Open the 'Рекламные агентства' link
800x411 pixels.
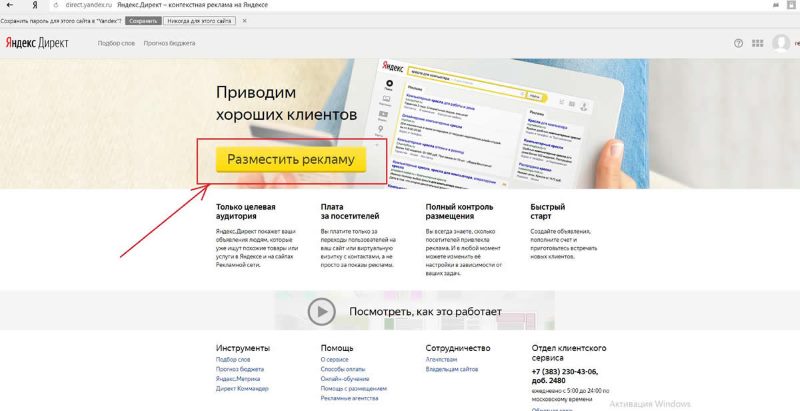click(x=349, y=398)
